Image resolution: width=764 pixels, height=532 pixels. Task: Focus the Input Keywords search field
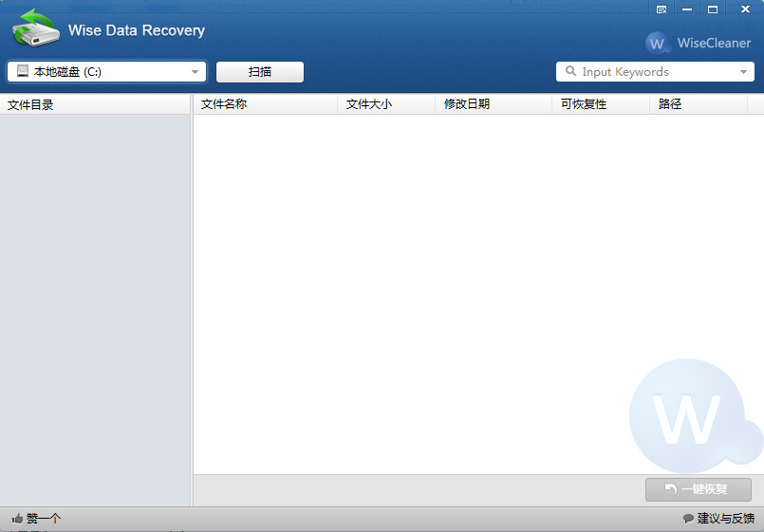[656, 71]
